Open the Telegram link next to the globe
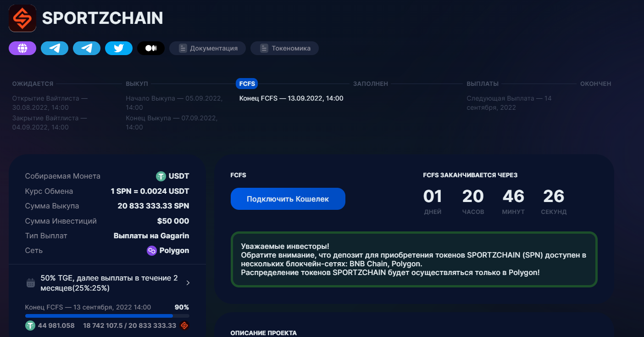Viewport: 644px width, 337px height. tap(55, 48)
